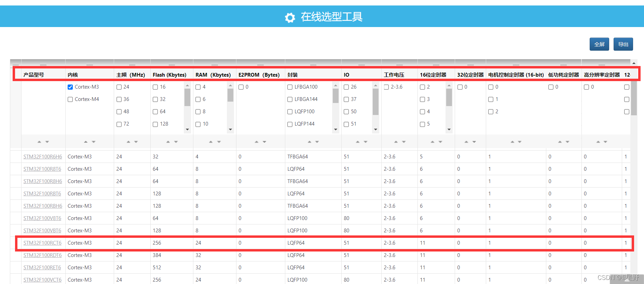Enable the 10 Kbytes RAM filter
Viewport: 644px width, 284px height.
[x=198, y=124]
